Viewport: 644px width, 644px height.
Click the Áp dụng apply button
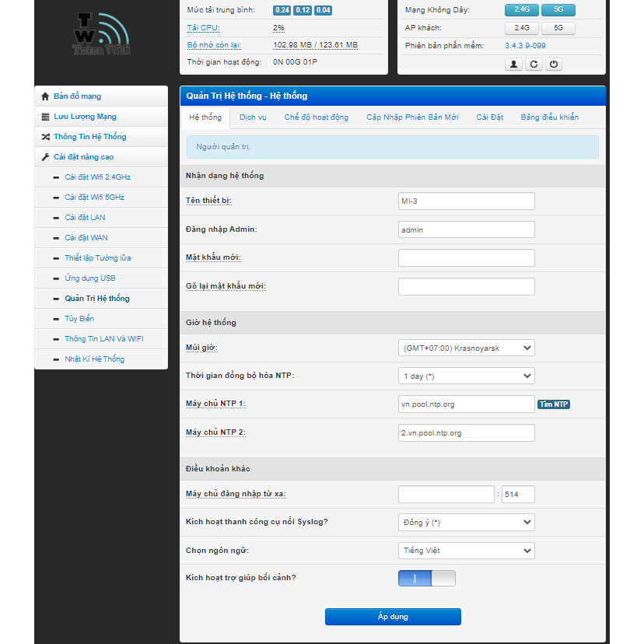point(393,617)
